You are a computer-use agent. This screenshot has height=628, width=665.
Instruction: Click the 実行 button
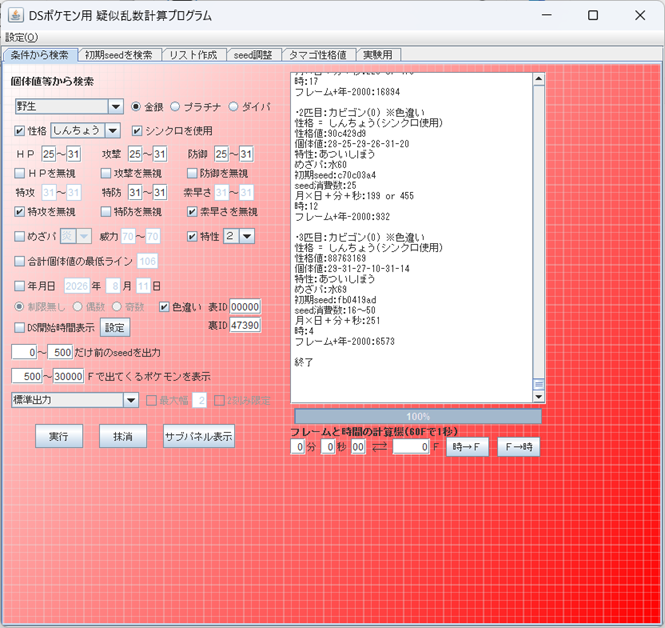(59, 436)
